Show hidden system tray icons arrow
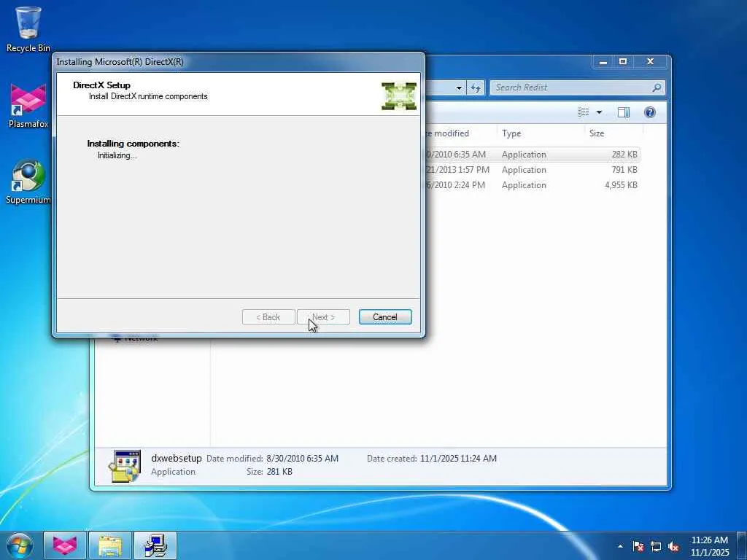The width and height of the screenshot is (747, 560). point(620,546)
